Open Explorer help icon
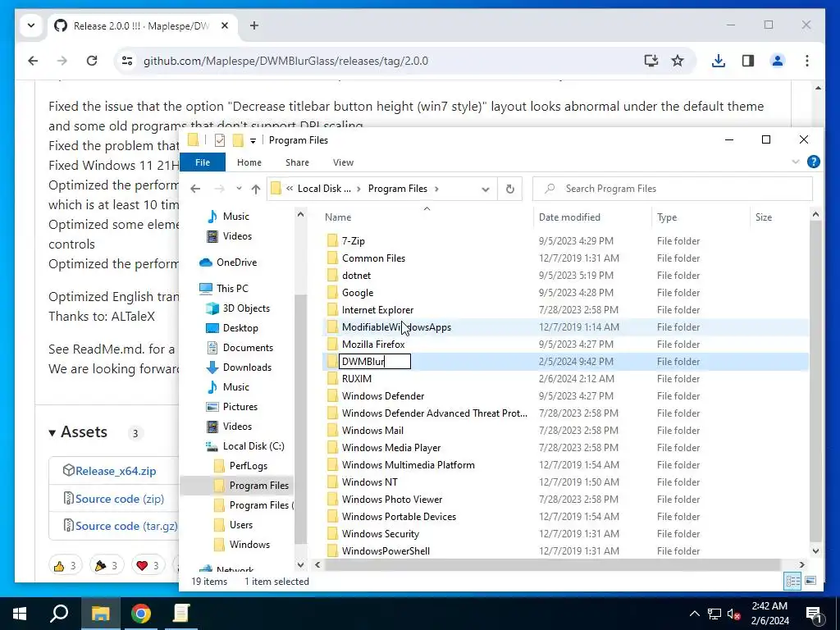 [813, 162]
